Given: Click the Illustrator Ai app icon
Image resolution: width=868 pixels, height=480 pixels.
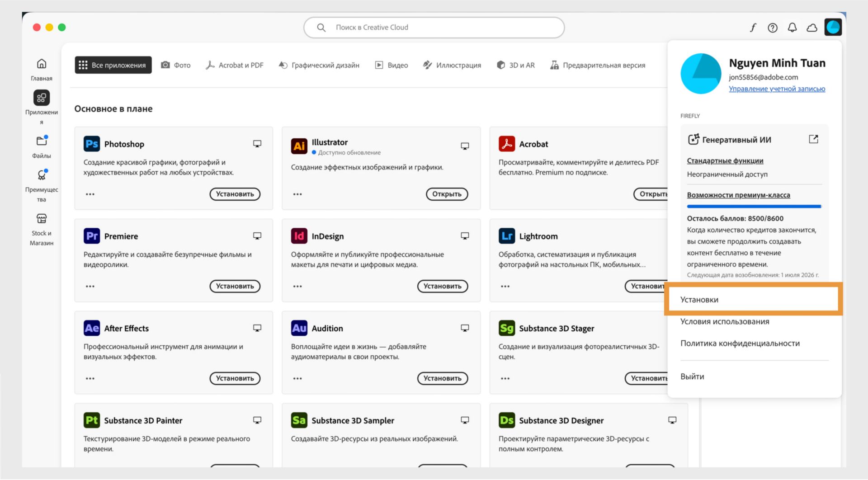Looking at the screenshot, I should pyautogui.click(x=299, y=146).
